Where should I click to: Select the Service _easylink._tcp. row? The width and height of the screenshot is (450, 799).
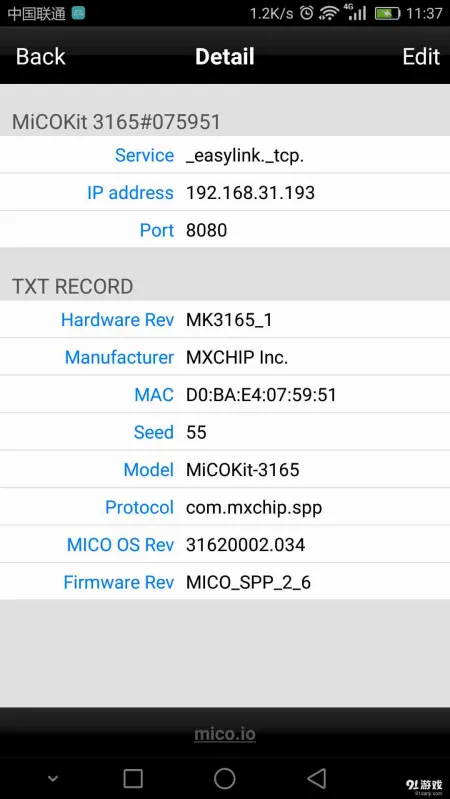225,155
